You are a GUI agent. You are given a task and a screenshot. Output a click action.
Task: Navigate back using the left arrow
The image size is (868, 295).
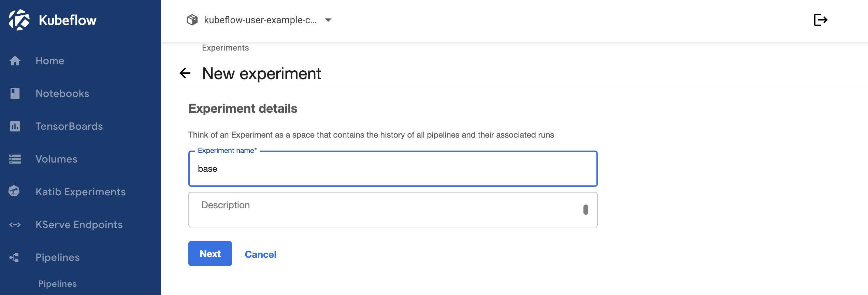184,73
